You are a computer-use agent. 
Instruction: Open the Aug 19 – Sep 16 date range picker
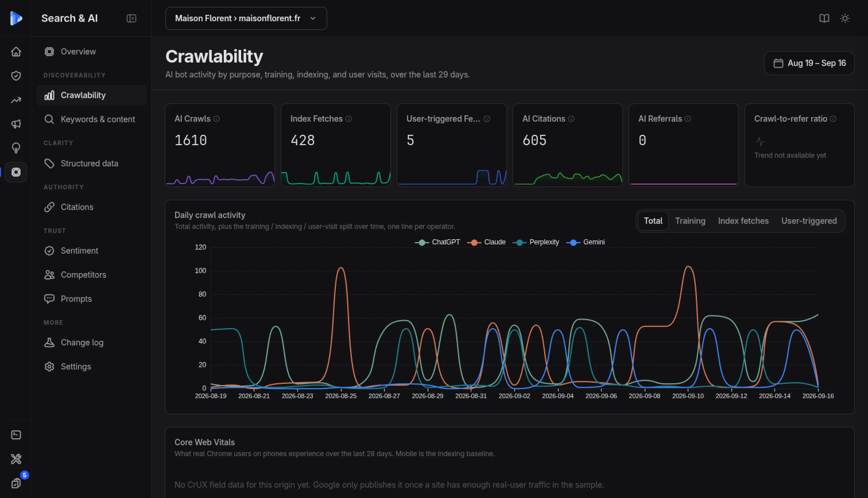809,63
